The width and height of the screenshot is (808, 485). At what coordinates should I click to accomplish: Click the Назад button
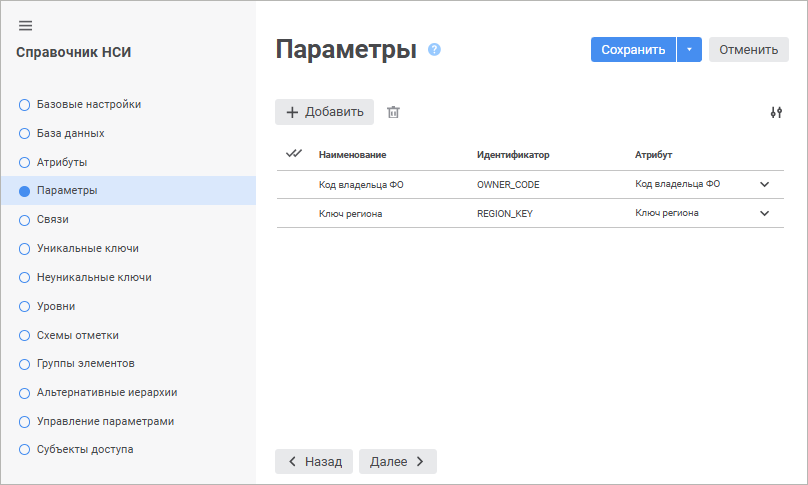click(314, 461)
